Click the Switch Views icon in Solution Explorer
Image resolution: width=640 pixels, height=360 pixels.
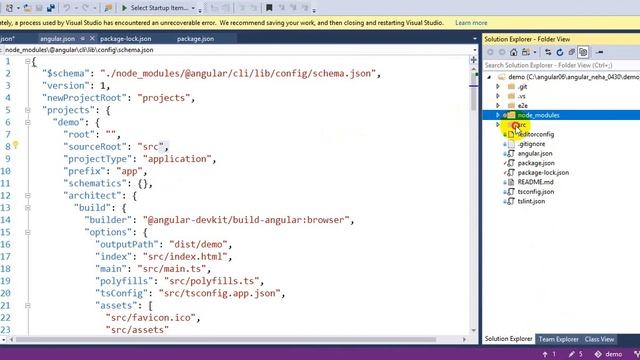pyautogui.click(x=526, y=52)
